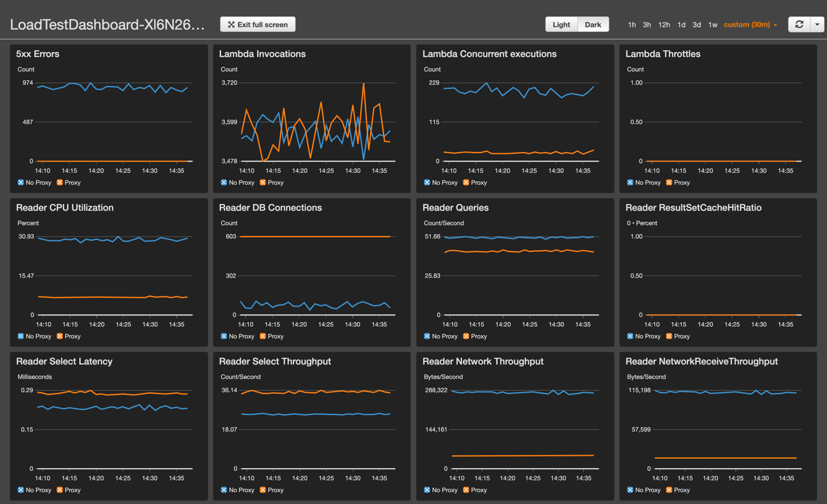This screenshot has height=504, width=827.
Task: Open the refresh options dropdown arrow
Action: coord(817,25)
